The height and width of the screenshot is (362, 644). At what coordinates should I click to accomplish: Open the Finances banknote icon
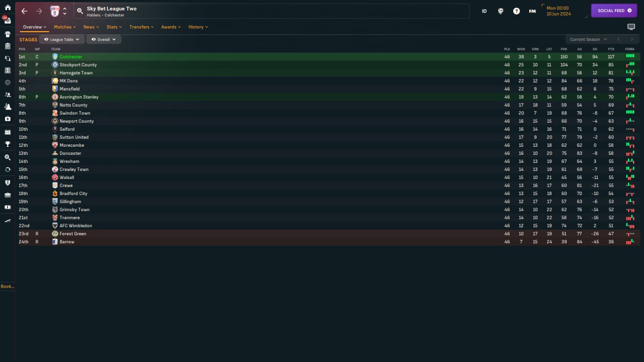tap(8, 207)
